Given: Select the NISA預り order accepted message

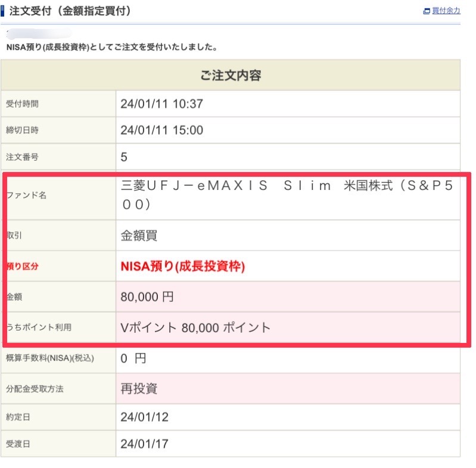Looking at the screenshot, I should (112, 47).
